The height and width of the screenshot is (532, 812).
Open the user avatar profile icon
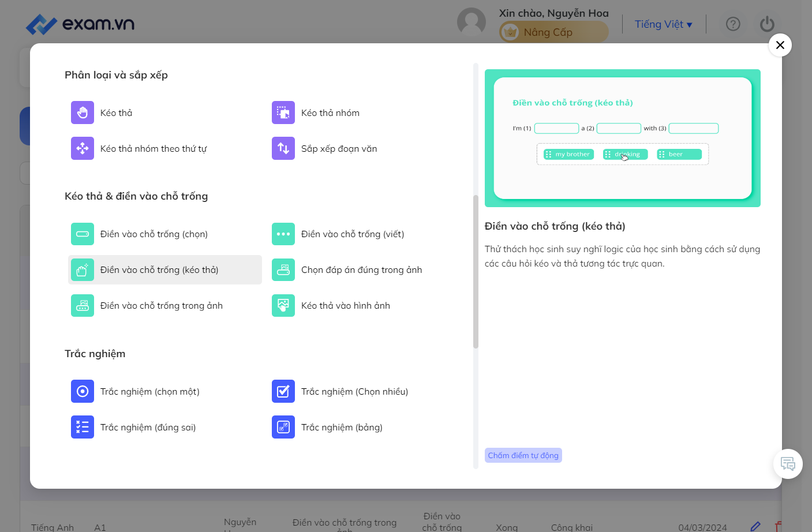(472, 23)
